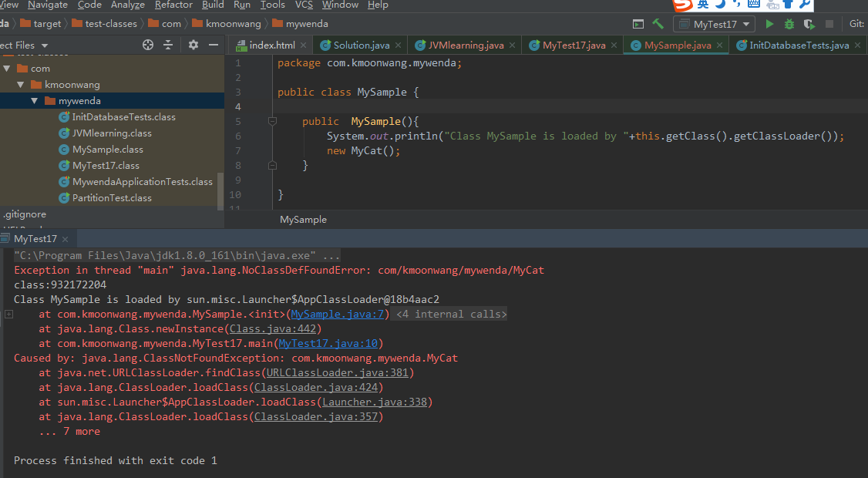The width and height of the screenshot is (868, 478).
Task: Collapse all with the double-arrow icon
Action: tap(168, 45)
